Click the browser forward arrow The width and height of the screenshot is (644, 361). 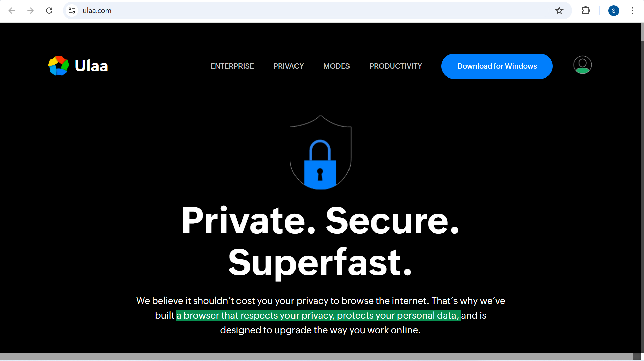pos(30,11)
